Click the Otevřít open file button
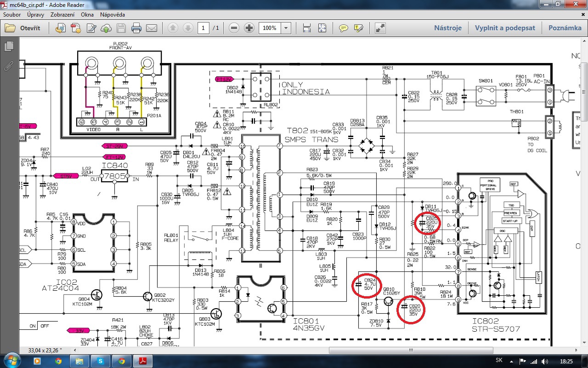This screenshot has width=588, height=368. pyautogui.click(x=23, y=28)
